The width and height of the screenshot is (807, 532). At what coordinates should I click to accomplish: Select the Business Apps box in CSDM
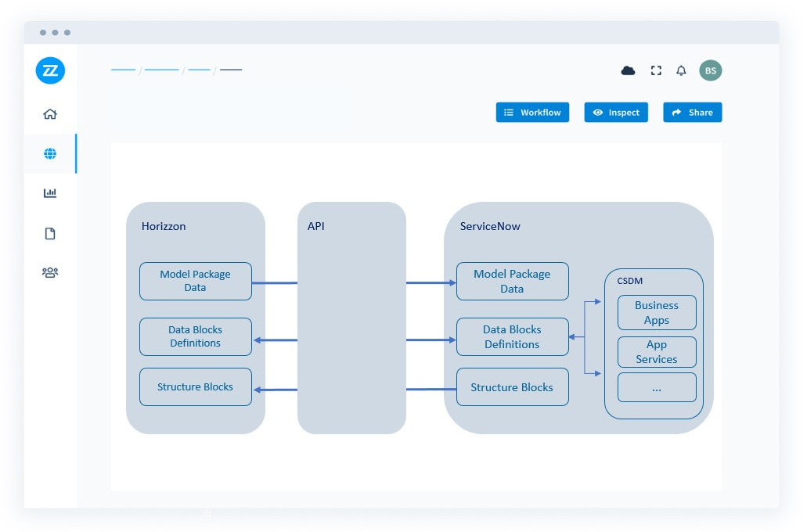pyautogui.click(x=657, y=312)
